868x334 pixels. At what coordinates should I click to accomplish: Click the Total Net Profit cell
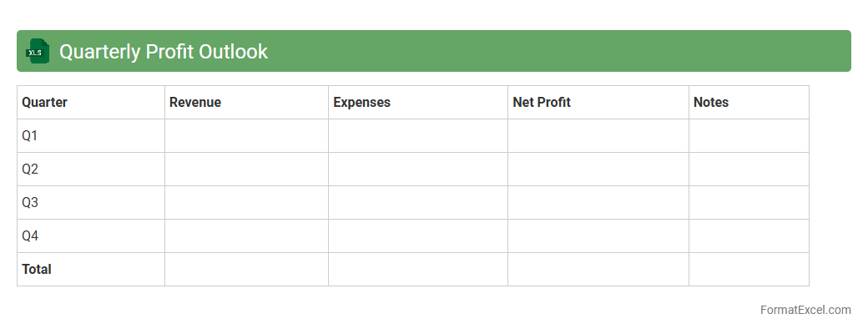click(x=598, y=270)
